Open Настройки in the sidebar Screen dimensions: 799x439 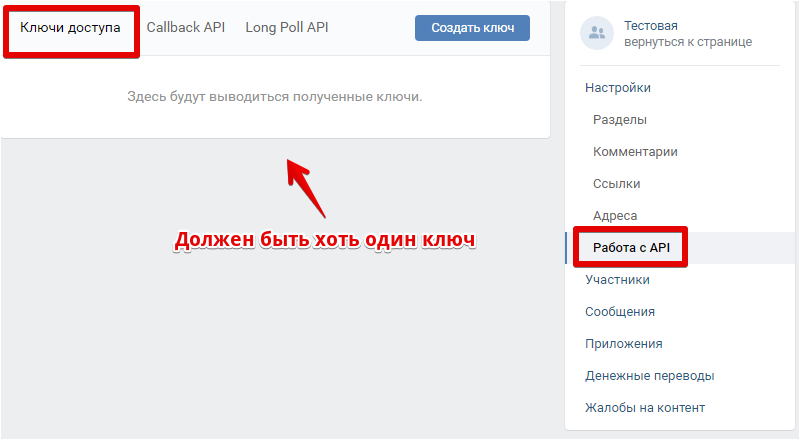(618, 88)
